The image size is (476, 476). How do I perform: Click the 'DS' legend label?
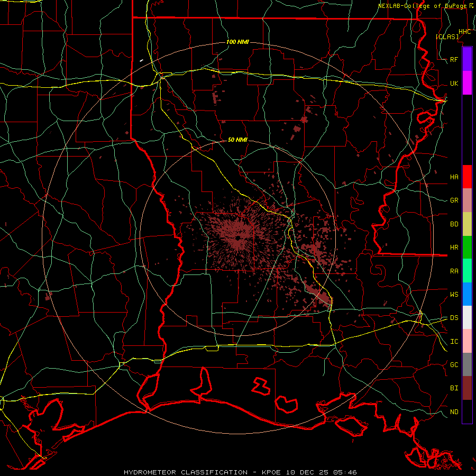pos(454,318)
